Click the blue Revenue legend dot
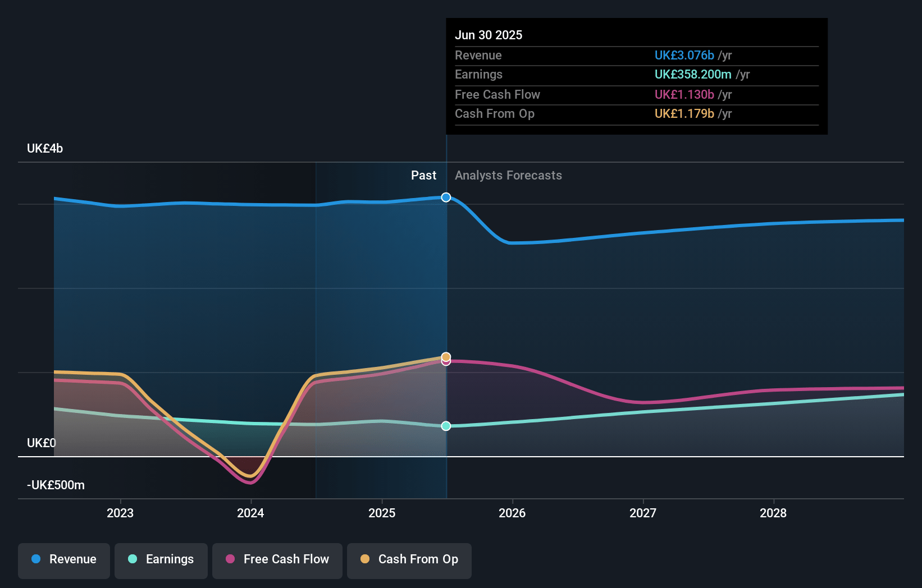 (36, 559)
